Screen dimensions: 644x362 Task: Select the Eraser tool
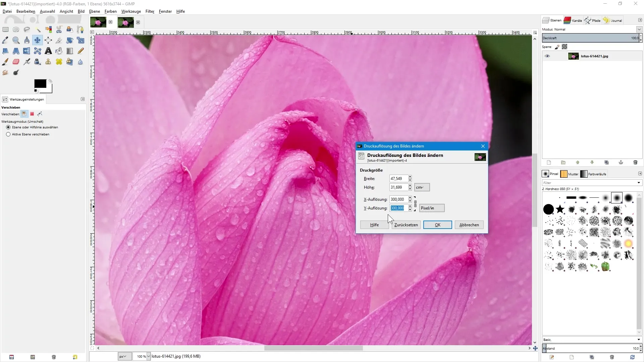(16, 62)
